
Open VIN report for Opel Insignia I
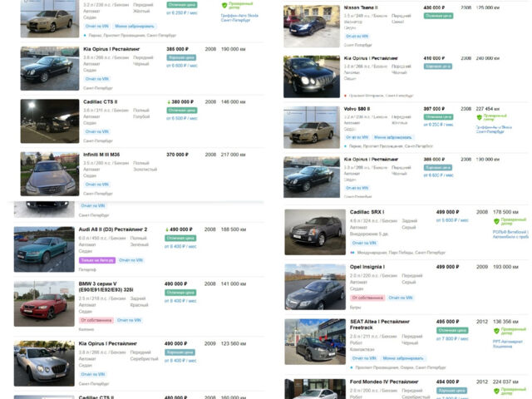[401, 298]
